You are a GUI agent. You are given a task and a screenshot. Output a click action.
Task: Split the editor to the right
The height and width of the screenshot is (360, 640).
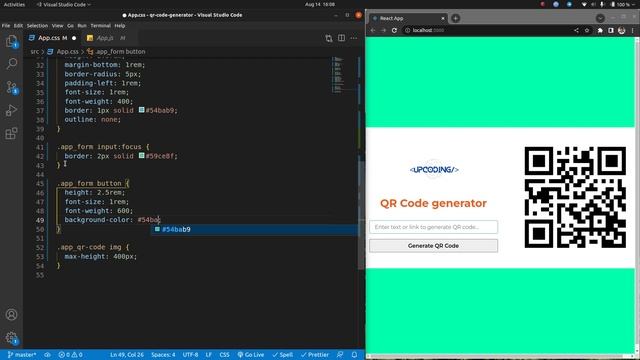click(341, 38)
